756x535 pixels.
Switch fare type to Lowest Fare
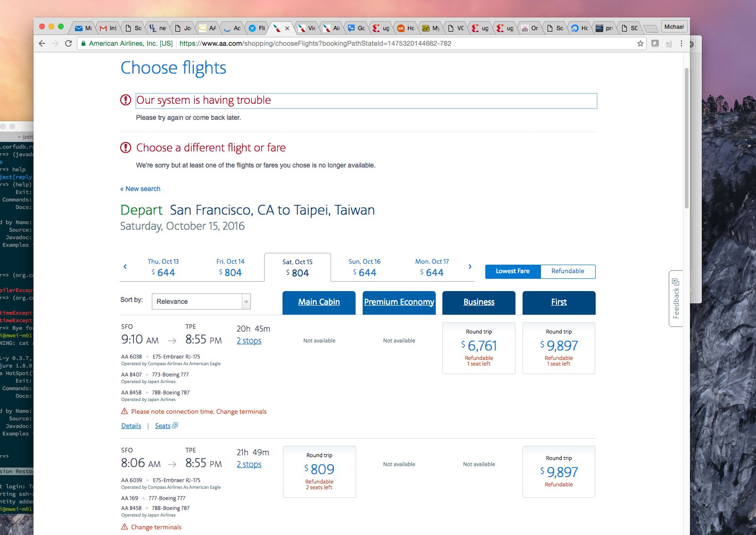tap(513, 271)
